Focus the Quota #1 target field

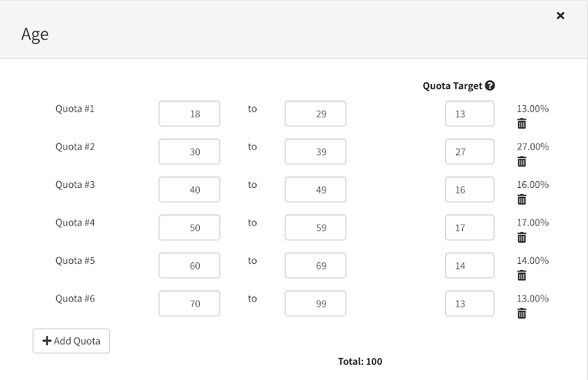469,113
